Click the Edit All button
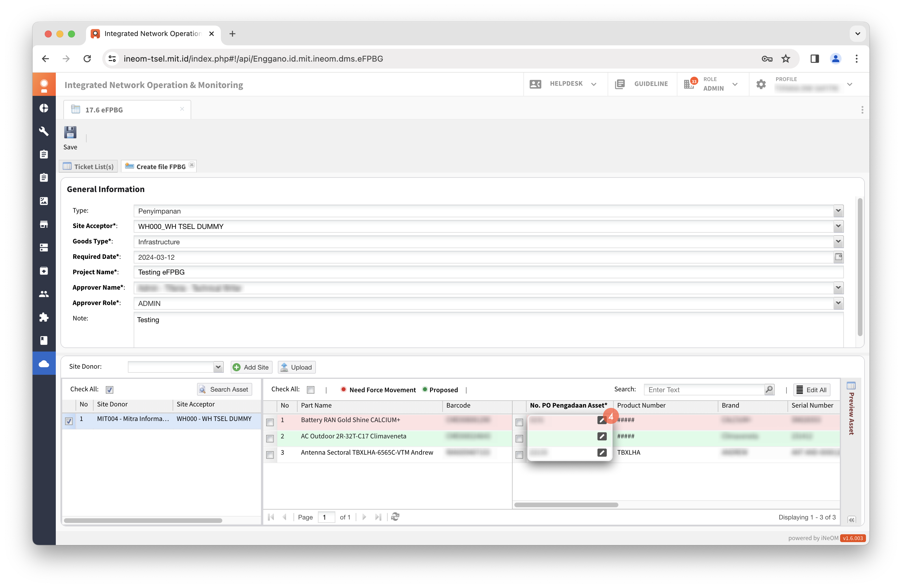This screenshot has height=588, width=902. pos(811,390)
